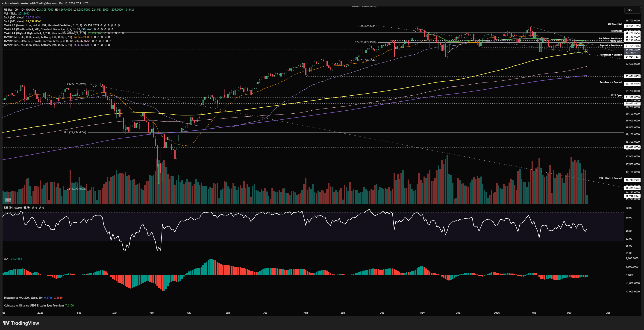Click the 2025 Open annotation label

point(616,95)
